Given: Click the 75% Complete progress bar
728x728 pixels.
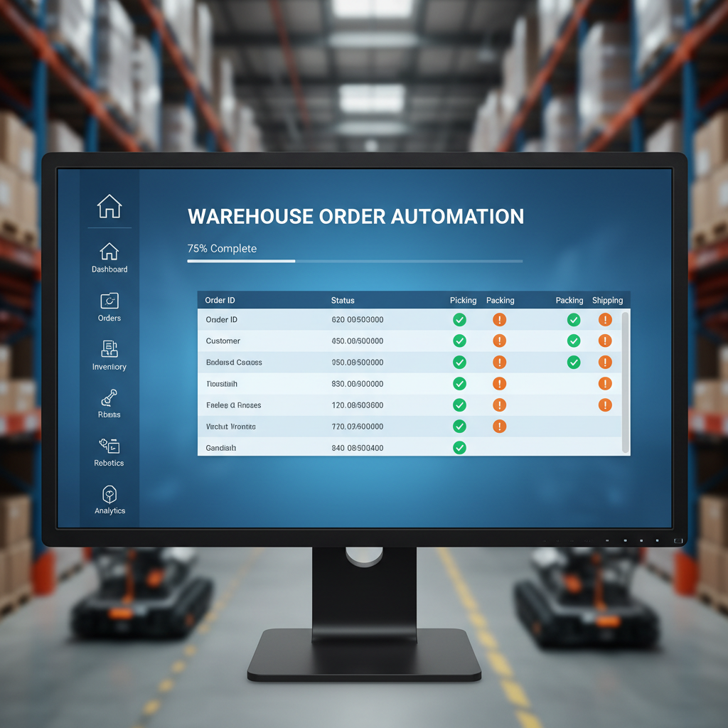Looking at the screenshot, I should [354, 261].
